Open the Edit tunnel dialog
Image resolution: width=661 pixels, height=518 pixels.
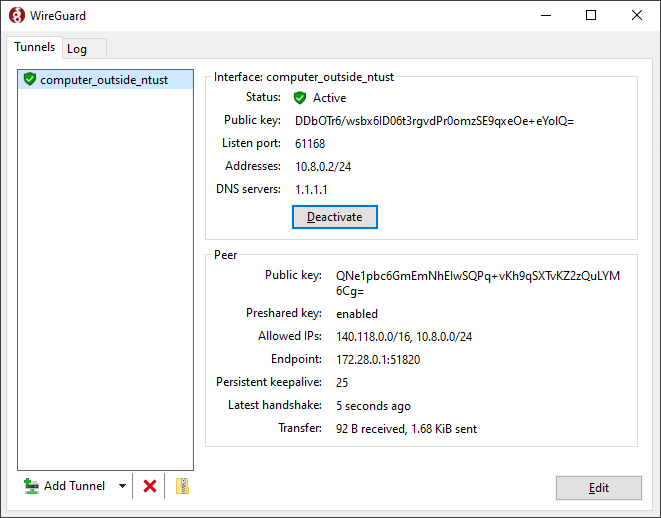coord(599,488)
